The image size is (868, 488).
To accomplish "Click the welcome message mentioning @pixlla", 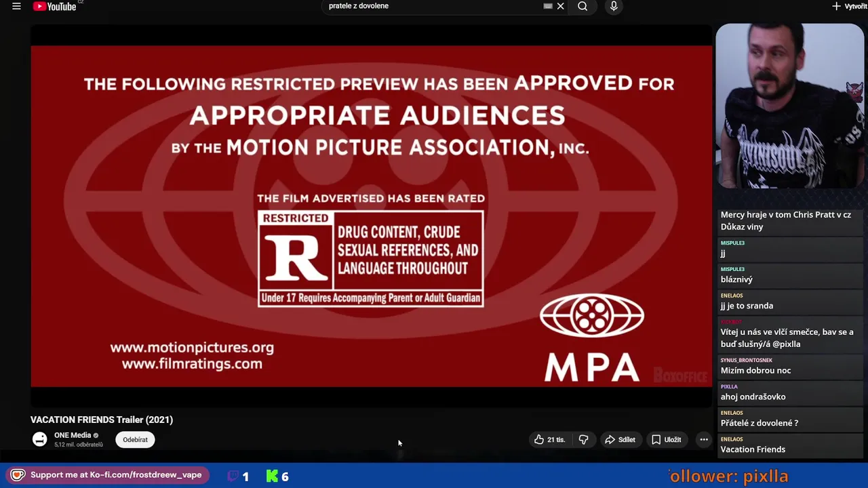I will point(787,338).
